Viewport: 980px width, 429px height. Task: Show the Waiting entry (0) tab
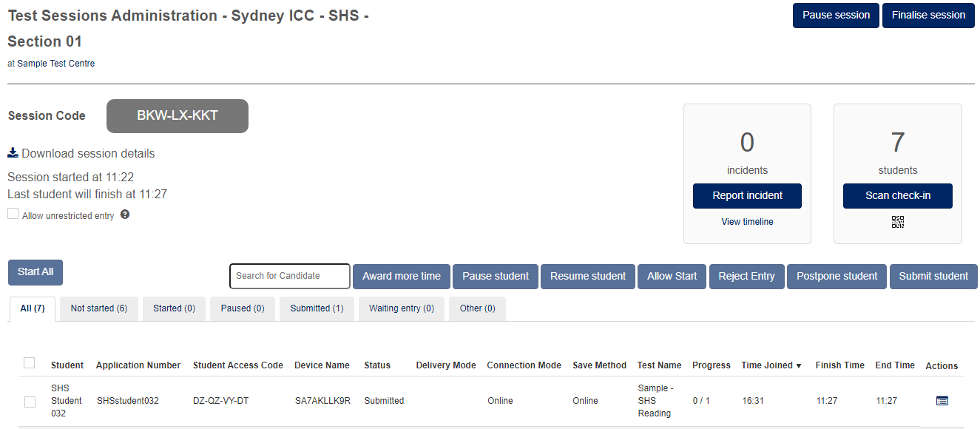pos(402,308)
